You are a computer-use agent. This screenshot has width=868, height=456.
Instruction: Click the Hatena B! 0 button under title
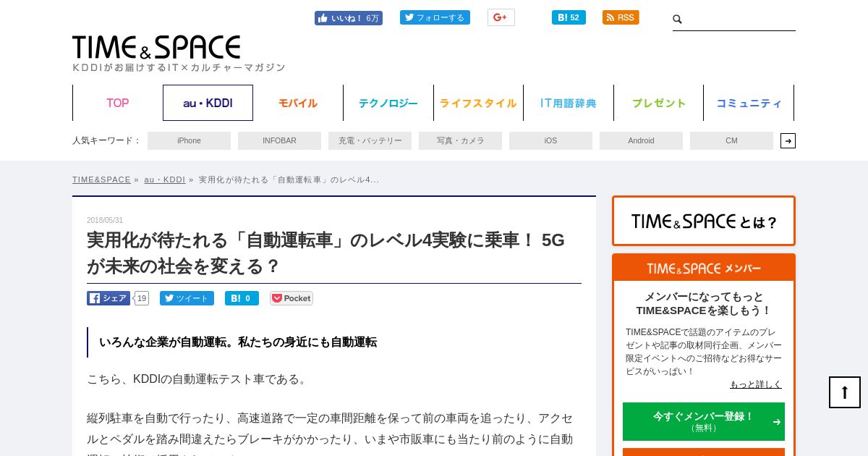242,298
